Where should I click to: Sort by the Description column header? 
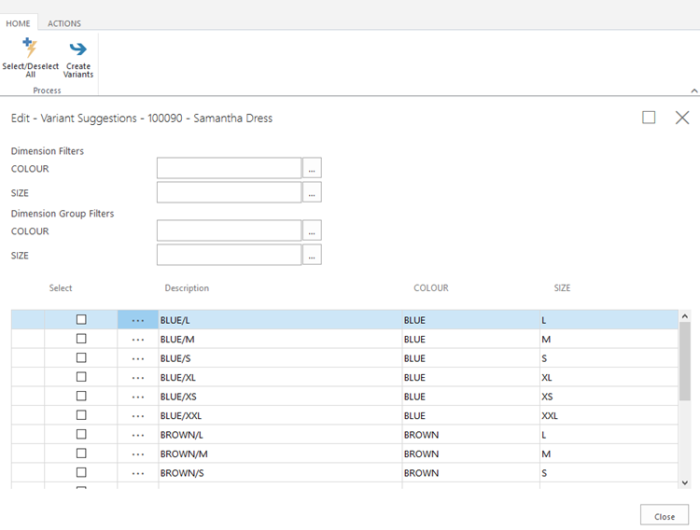(x=187, y=288)
